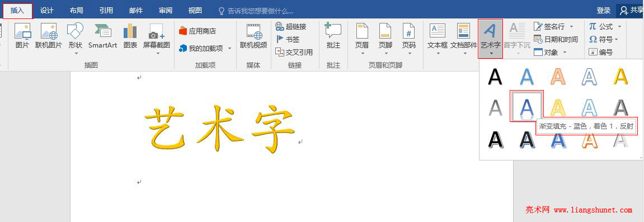
Task: Open the 应用商店 app store
Action: click(198, 31)
